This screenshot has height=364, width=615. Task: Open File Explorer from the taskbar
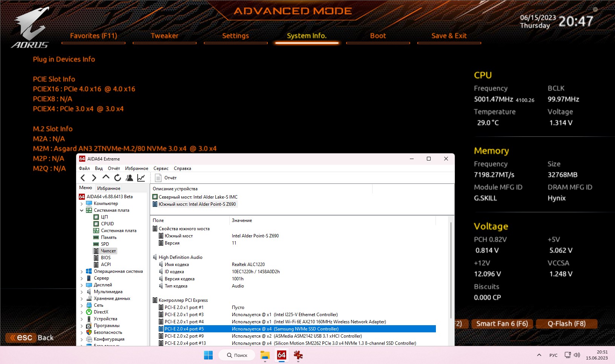coord(265,355)
